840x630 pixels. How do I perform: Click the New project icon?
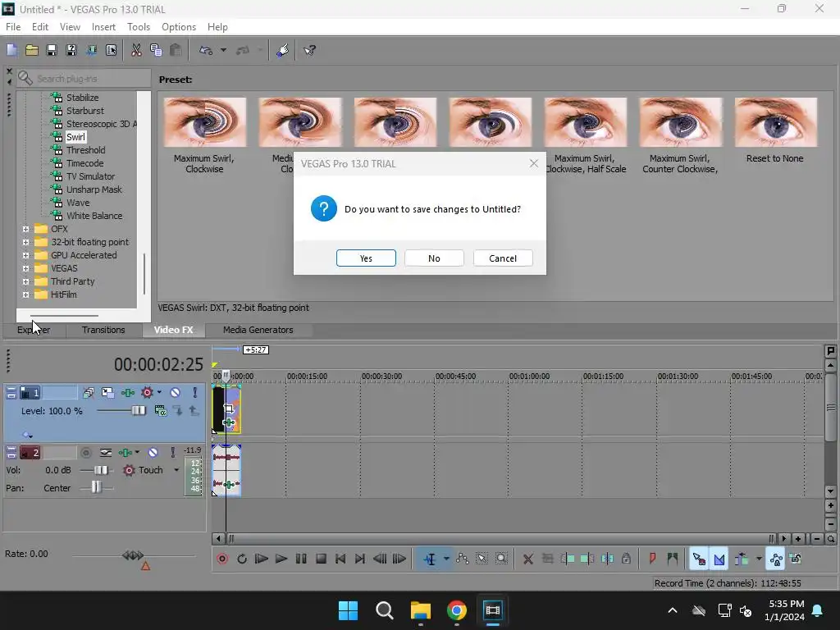[x=11, y=50]
